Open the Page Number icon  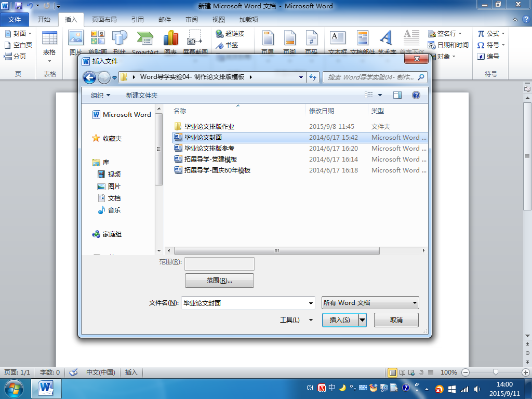311,37
